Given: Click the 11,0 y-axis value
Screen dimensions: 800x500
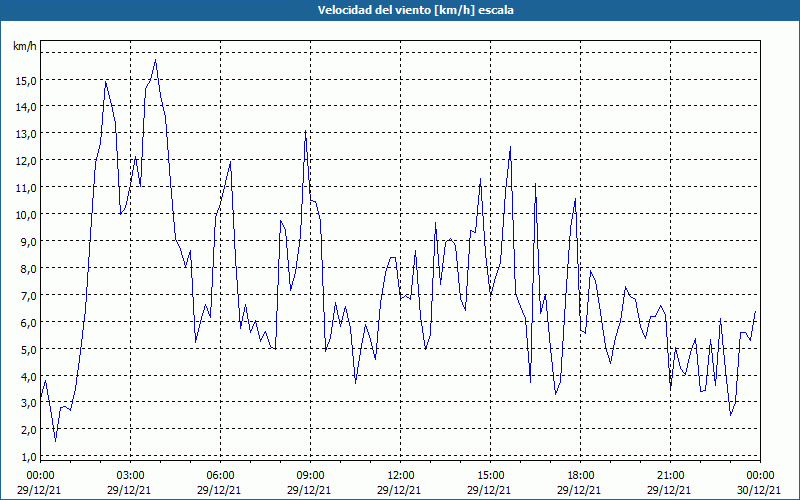Looking at the screenshot, I should click(x=26, y=188).
